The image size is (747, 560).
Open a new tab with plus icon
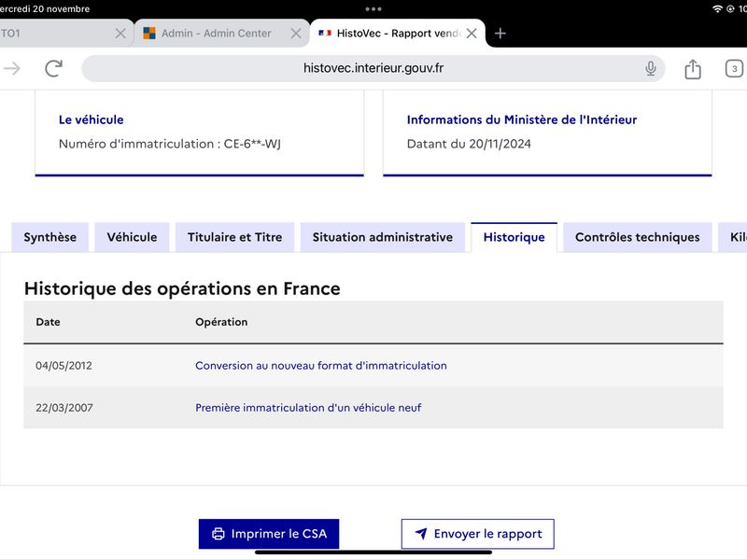500,34
